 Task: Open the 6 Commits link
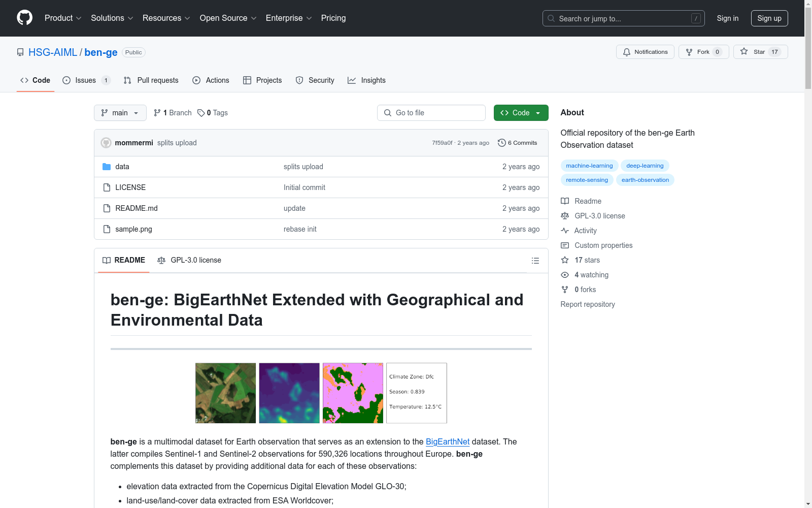pyautogui.click(x=518, y=143)
